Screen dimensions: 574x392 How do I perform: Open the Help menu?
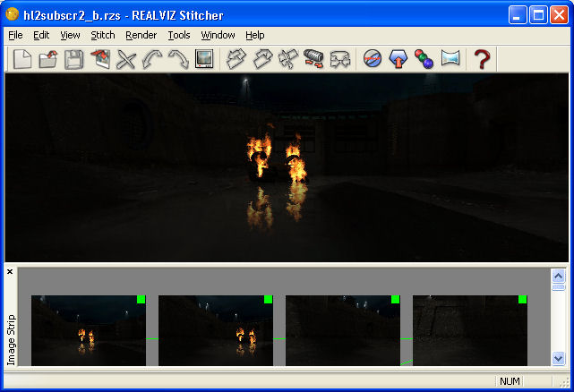(x=255, y=35)
